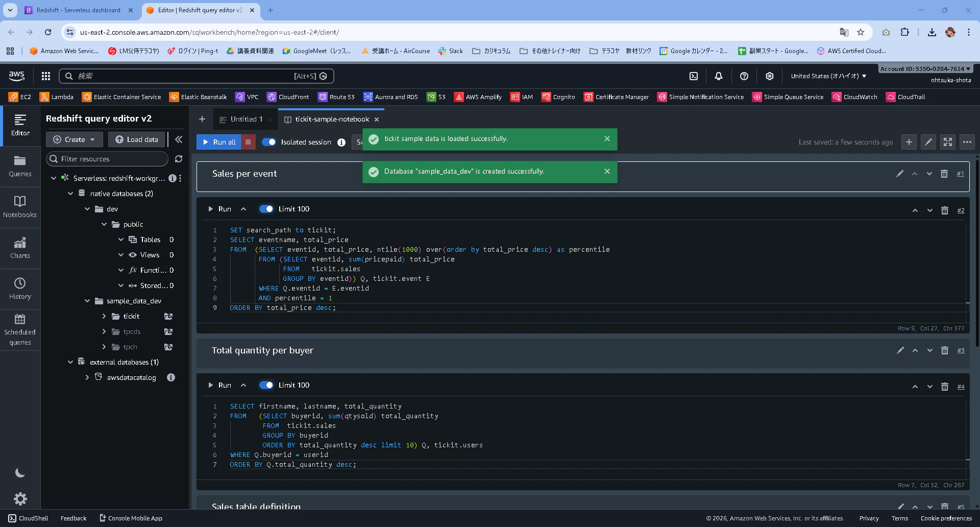Open AWS notifications bell

coord(719,76)
